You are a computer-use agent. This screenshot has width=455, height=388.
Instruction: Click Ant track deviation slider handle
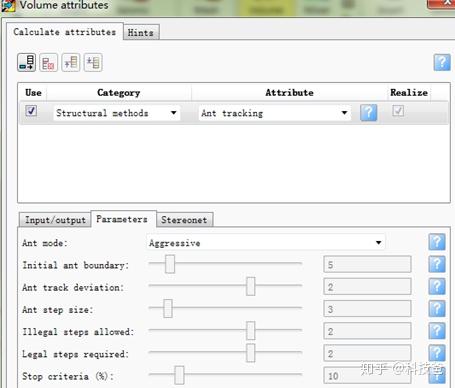click(x=251, y=286)
